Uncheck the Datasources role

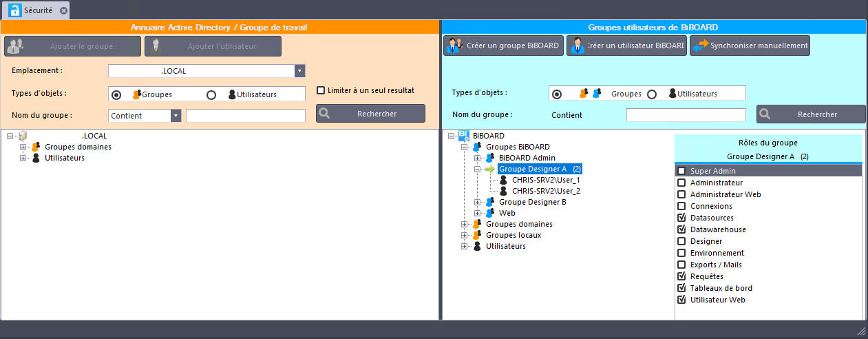tap(681, 218)
